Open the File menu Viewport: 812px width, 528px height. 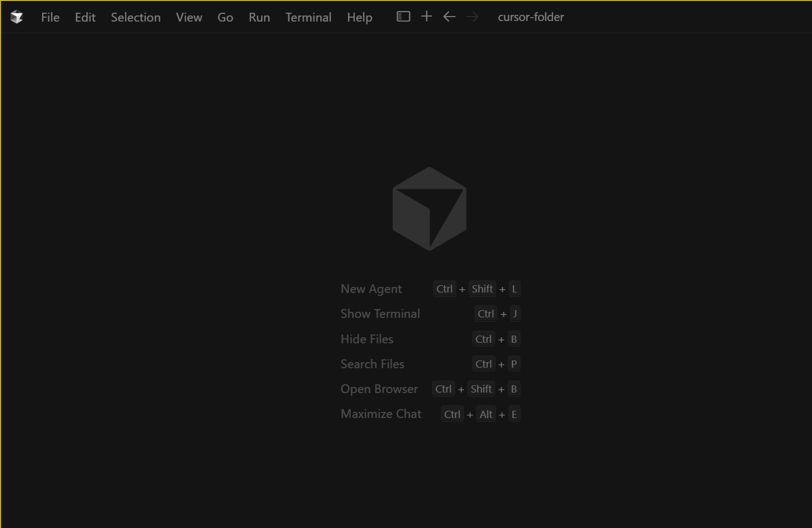pos(50,17)
